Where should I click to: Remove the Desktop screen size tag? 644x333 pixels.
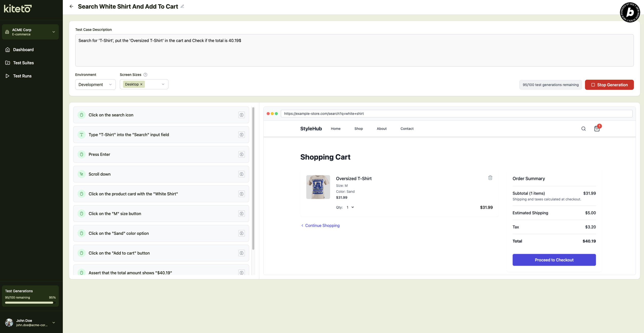pos(141,84)
